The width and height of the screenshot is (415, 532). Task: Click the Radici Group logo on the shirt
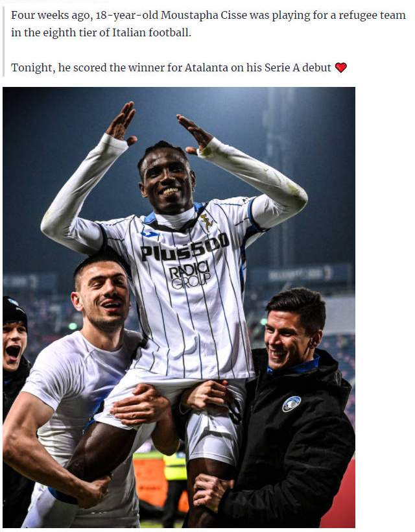click(190, 275)
